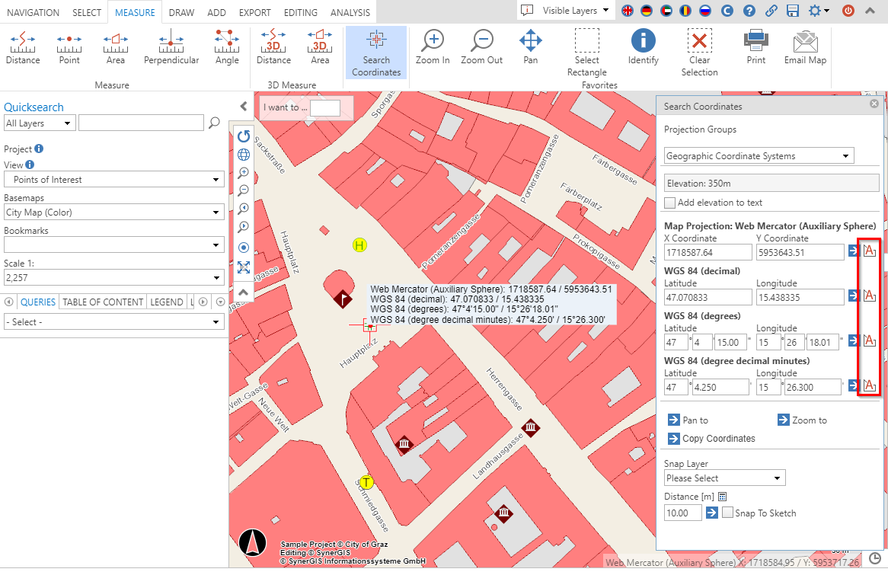Enable dark mode moon icon

(x=727, y=11)
